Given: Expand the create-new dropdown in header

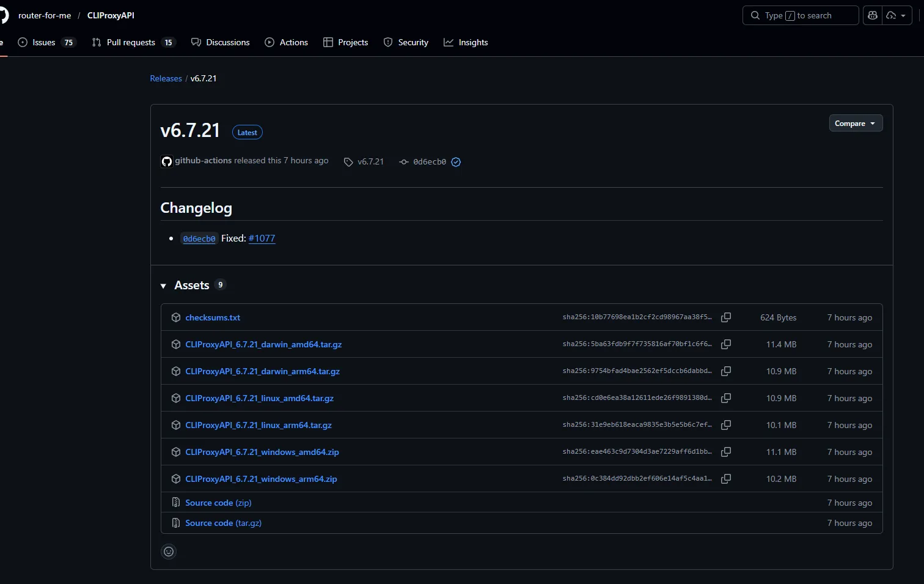Looking at the screenshot, I should [x=897, y=15].
